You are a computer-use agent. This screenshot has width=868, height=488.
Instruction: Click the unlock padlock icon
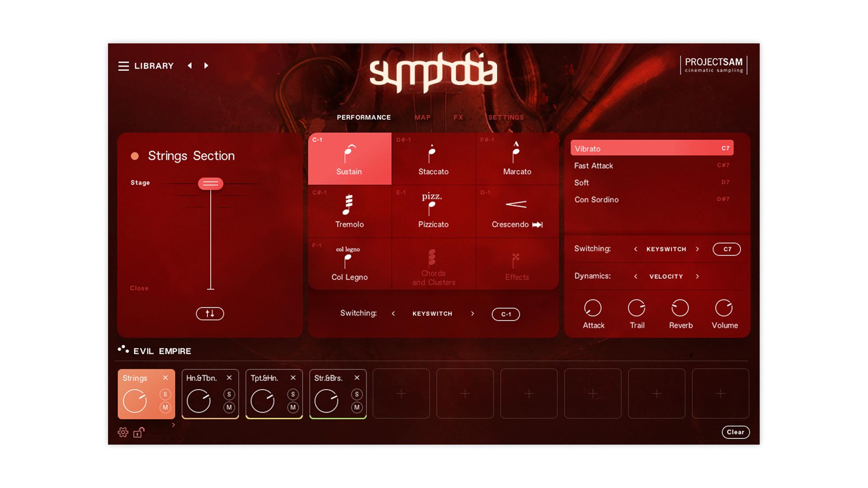click(x=139, y=432)
